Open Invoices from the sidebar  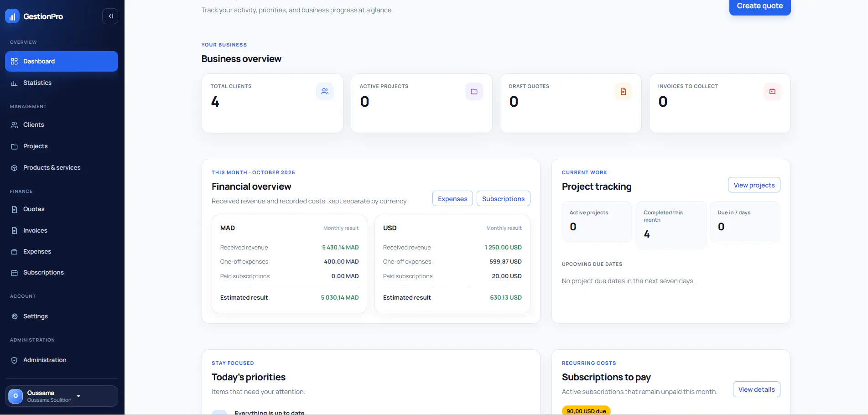coord(62,231)
